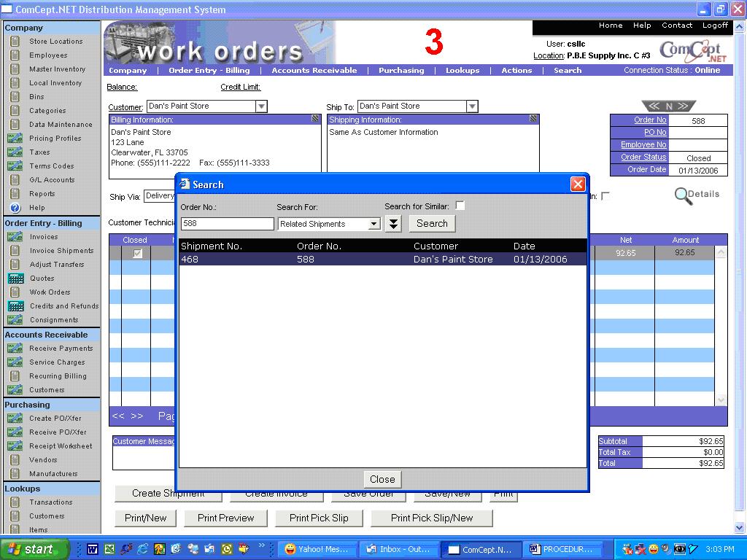The height and width of the screenshot is (560, 747).
Task: Click the Close button at dialog bottom
Action: [x=382, y=479]
